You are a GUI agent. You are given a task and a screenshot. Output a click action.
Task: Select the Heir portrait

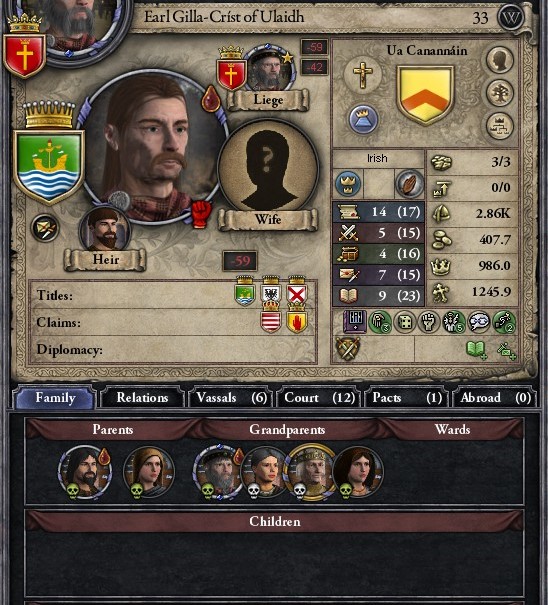(x=105, y=230)
